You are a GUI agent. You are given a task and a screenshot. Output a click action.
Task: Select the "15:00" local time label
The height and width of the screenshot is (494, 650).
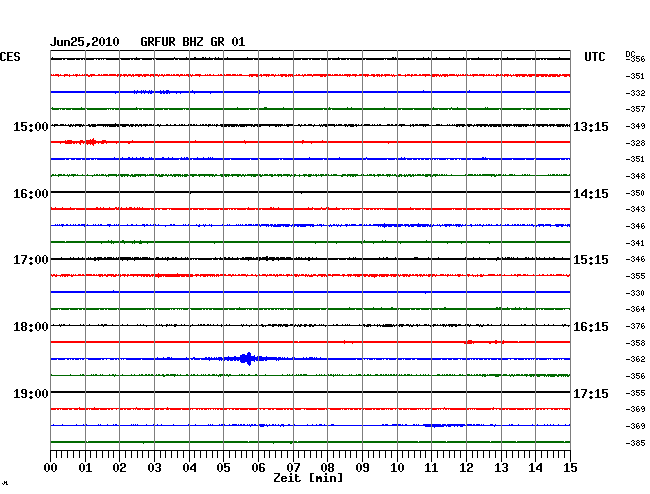coord(31,126)
